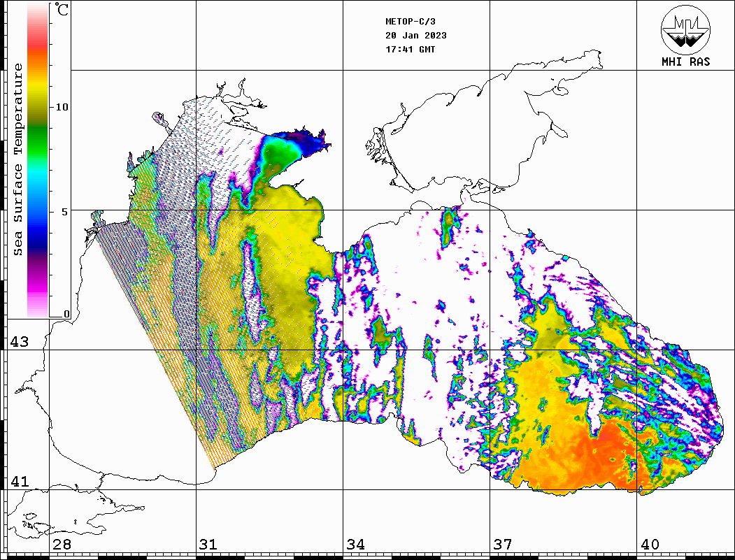Click the '5' tick on temperature scale
Viewport: 735px width, 560px height.
[65, 211]
